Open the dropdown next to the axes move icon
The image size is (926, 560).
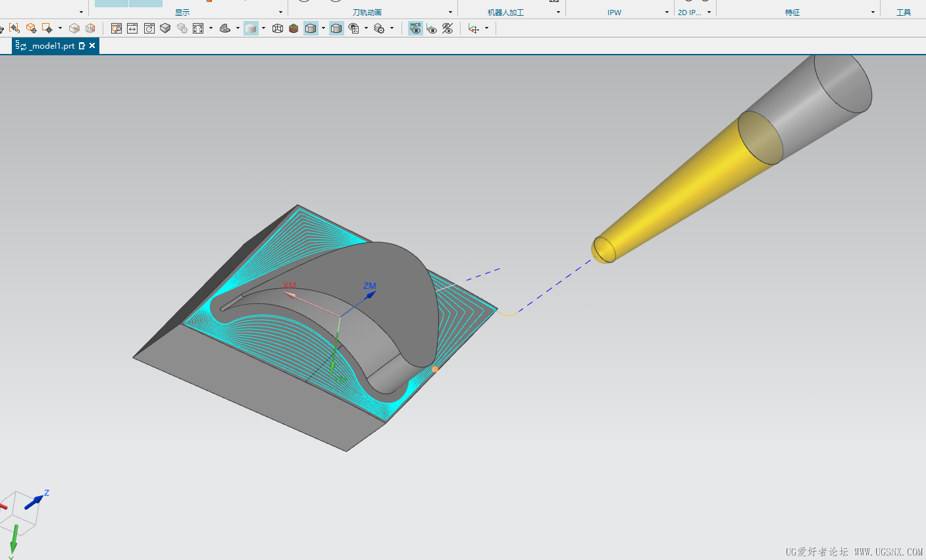point(486,28)
